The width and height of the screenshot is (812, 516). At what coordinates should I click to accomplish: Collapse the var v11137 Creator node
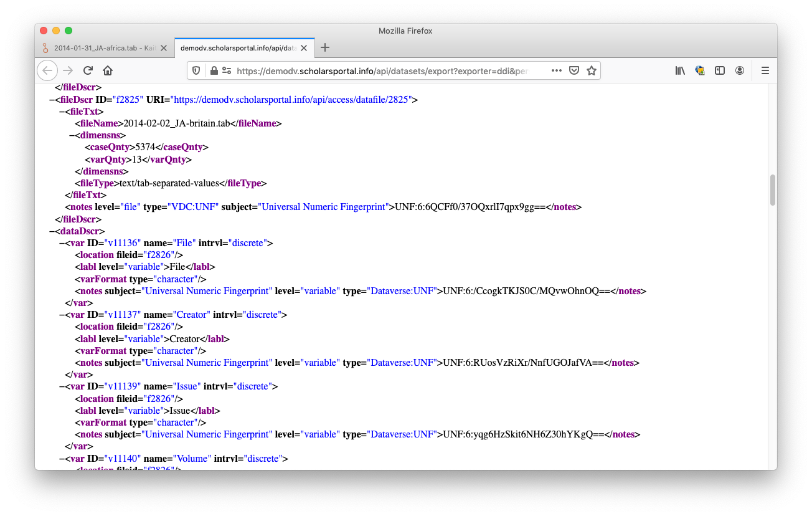(62, 315)
